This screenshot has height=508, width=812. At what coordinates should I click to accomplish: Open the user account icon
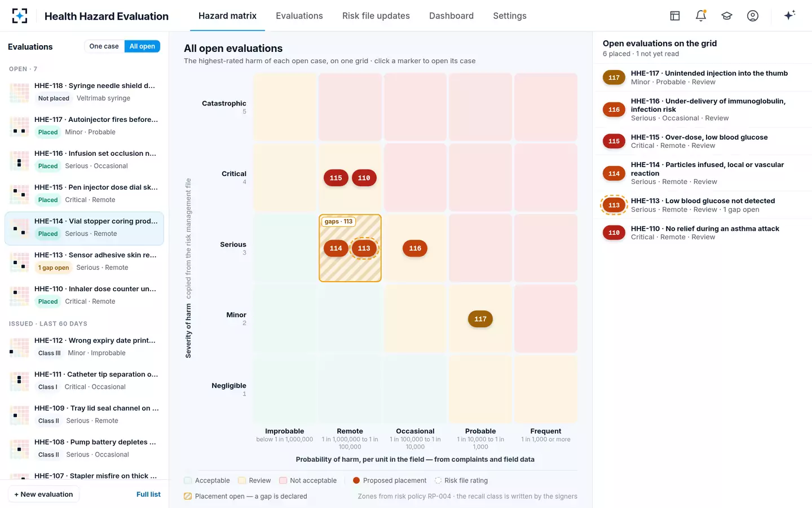(x=753, y=16)
